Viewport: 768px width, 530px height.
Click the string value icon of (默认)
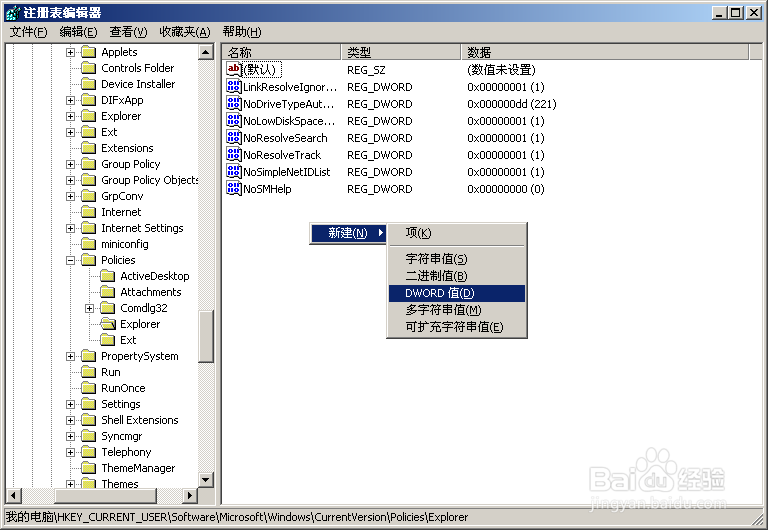234,69
